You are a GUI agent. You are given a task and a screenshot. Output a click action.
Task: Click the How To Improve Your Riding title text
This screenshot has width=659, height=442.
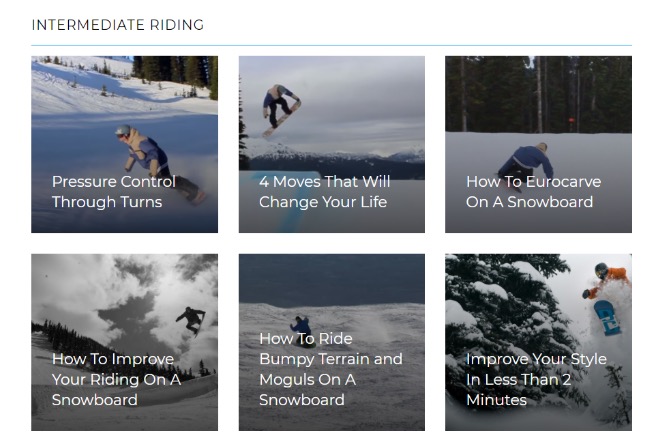(x=116, y=379)
